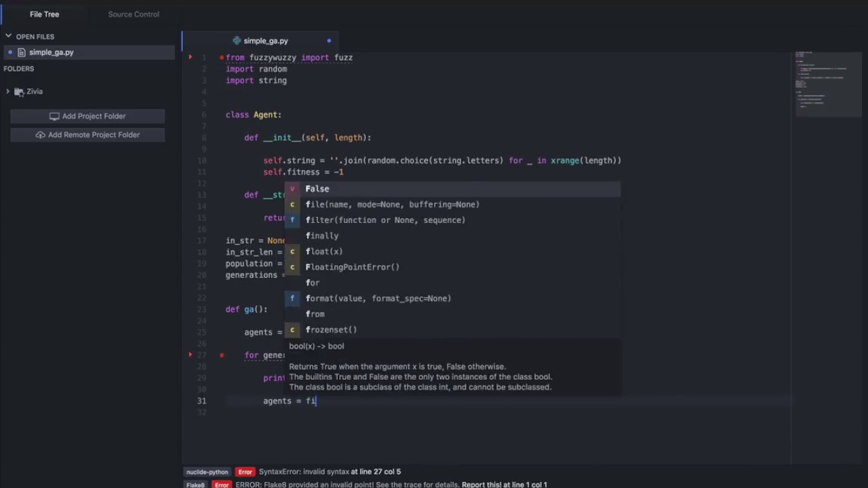This screenshot has width=868, height=488.
Task: Click the Error badge beside SyntaxError message
Action: pos(245,472)
